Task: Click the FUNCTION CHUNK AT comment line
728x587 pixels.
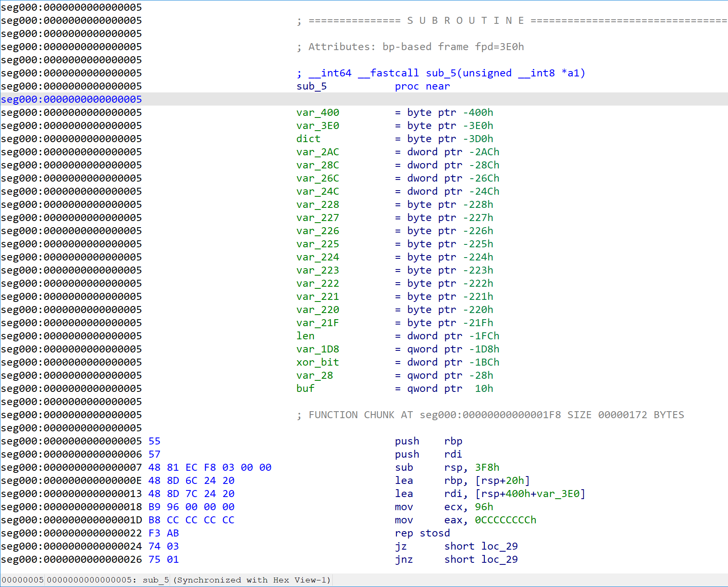Action: (x=490, y=415)
